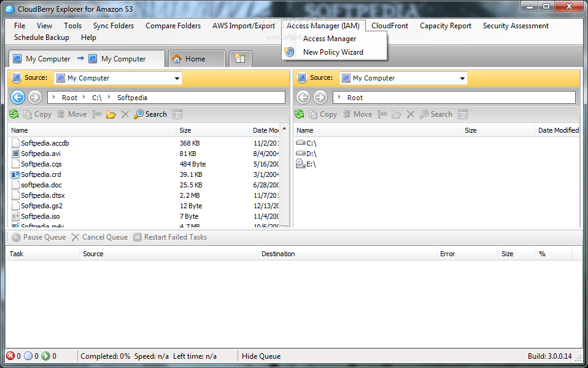Screen dimensions: 588x368
Task: Sort left pane by Size column
Action: tap(212, 130)
